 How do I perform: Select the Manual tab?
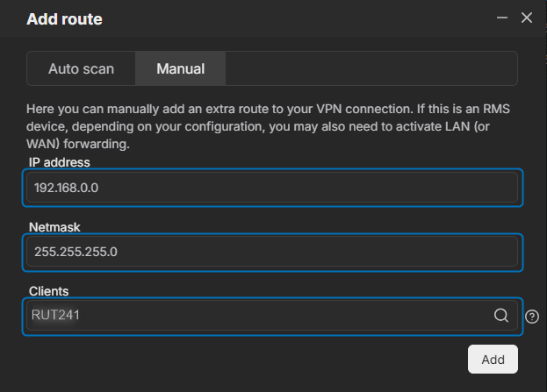coord(180,68)
